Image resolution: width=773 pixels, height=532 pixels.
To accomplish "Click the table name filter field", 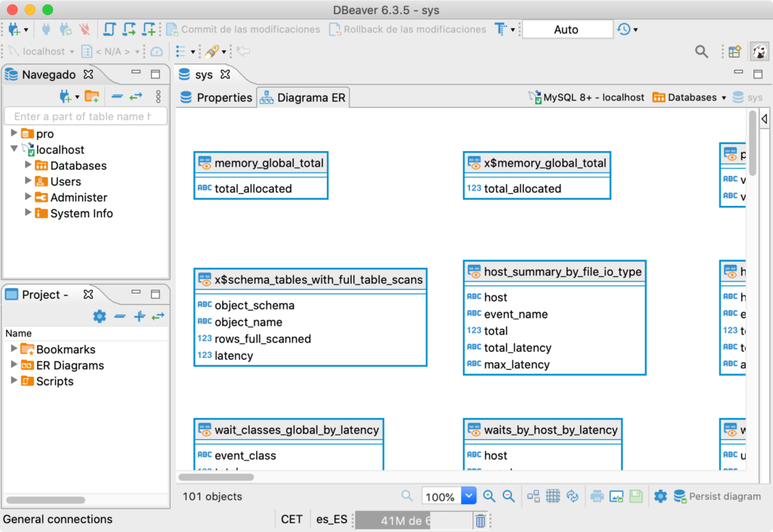I will [x=85, y=116].
